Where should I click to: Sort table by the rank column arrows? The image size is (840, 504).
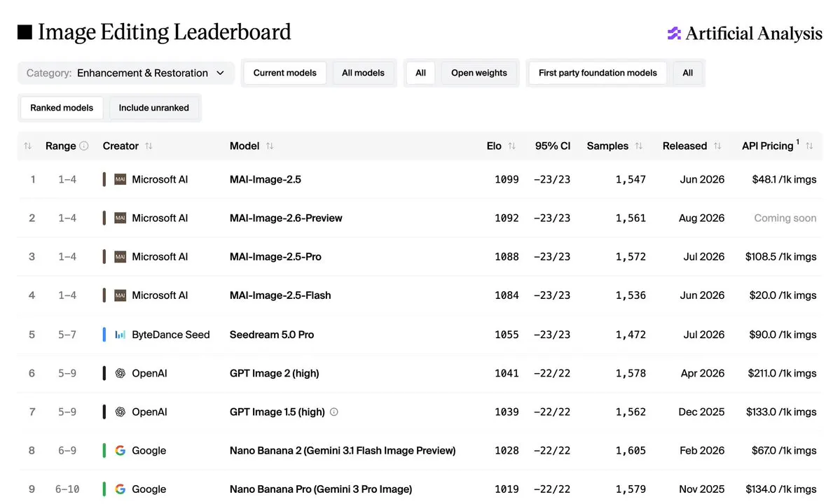tap(28, 146)
